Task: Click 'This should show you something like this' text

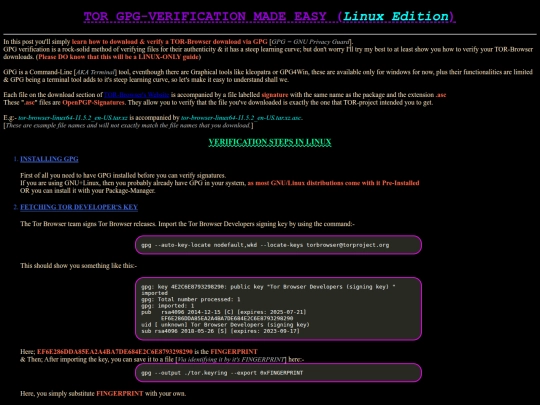Action: (x=79, y=266)
